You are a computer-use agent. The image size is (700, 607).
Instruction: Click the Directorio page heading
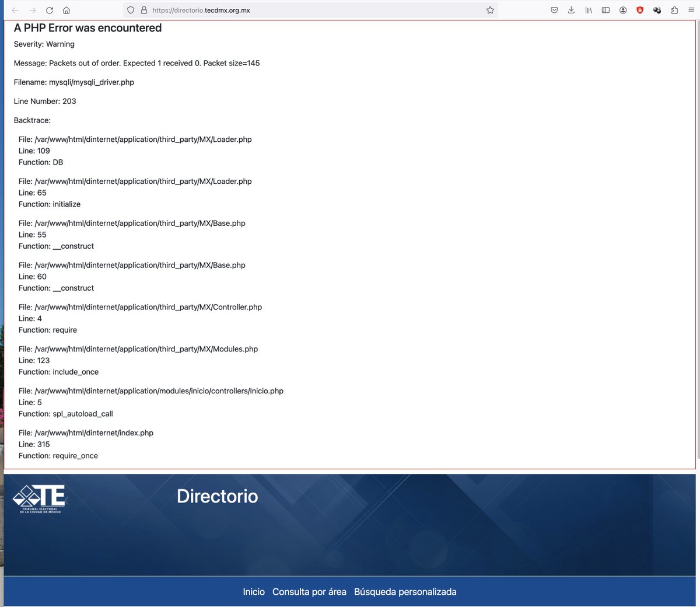point(218,496)
